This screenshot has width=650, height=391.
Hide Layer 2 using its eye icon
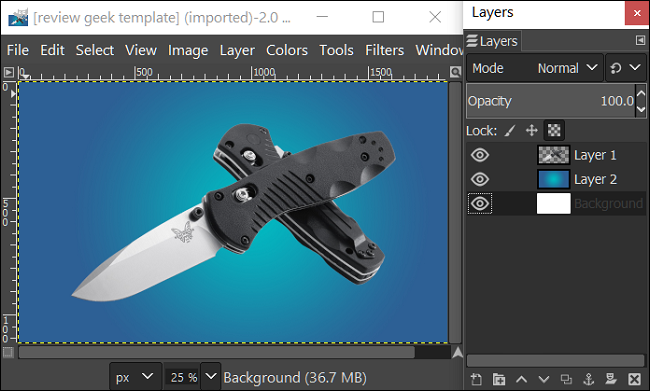click(x=480, y=179)
